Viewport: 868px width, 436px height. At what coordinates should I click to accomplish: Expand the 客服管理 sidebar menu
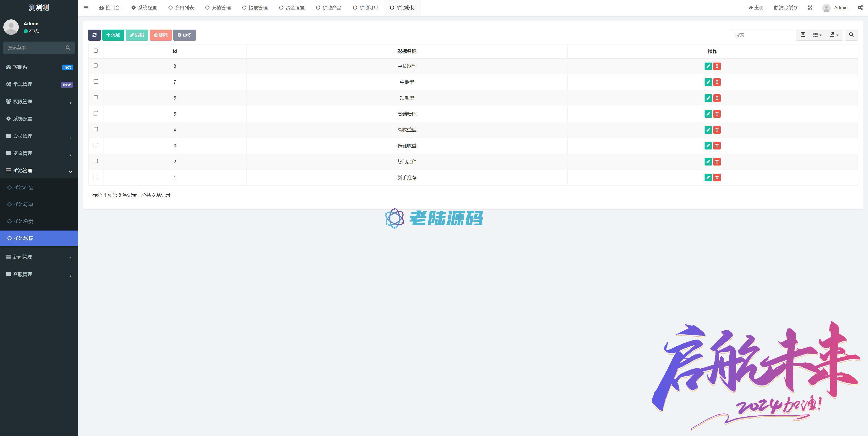pos(39,274)
